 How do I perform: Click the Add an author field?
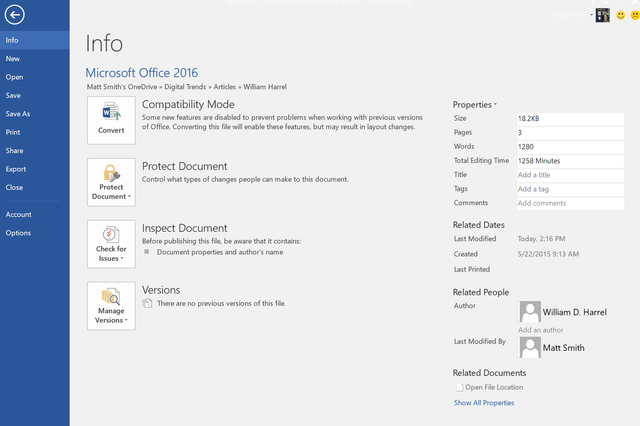540,330
